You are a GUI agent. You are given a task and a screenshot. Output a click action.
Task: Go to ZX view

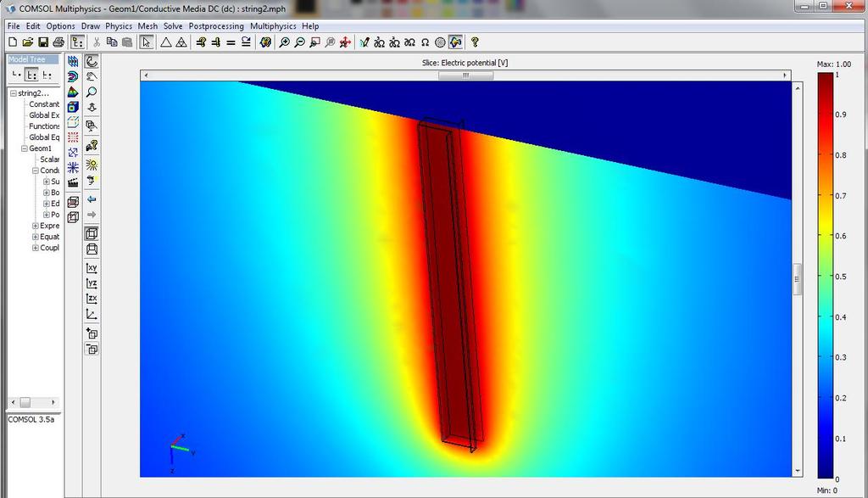click(92, 299)
